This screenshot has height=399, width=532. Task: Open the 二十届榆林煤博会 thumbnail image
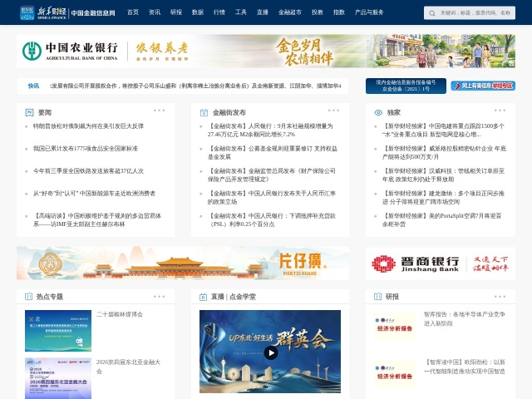coord(58,331)
